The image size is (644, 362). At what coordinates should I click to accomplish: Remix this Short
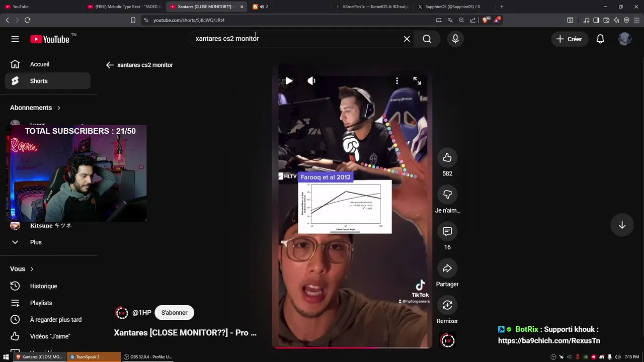tap(447, 305)
